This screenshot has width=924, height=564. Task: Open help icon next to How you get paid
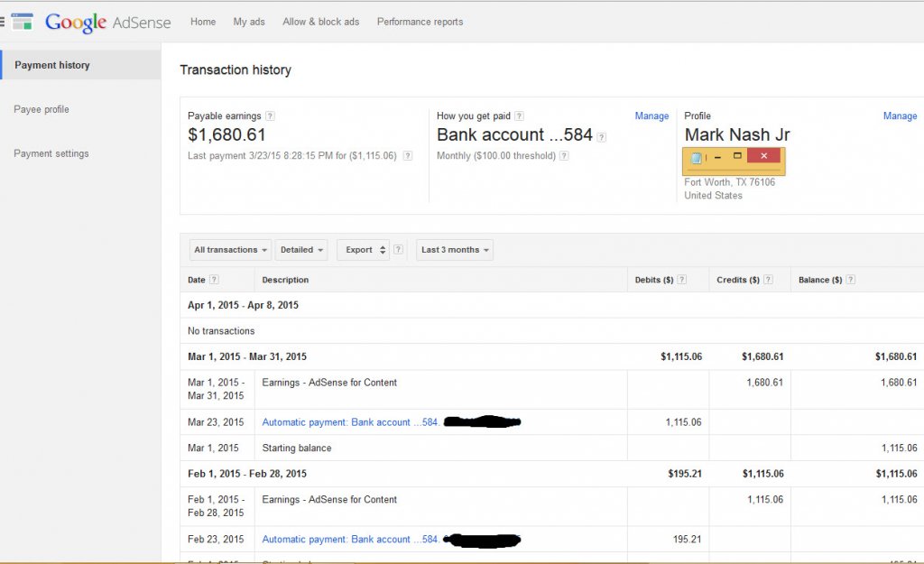[x=519, y=116]
